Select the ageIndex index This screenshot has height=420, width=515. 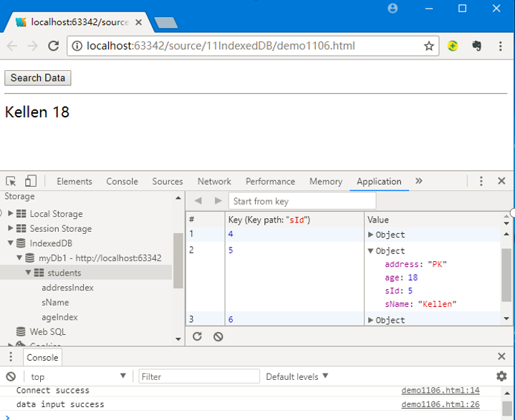pyautogui.click(x=59, y=317)
